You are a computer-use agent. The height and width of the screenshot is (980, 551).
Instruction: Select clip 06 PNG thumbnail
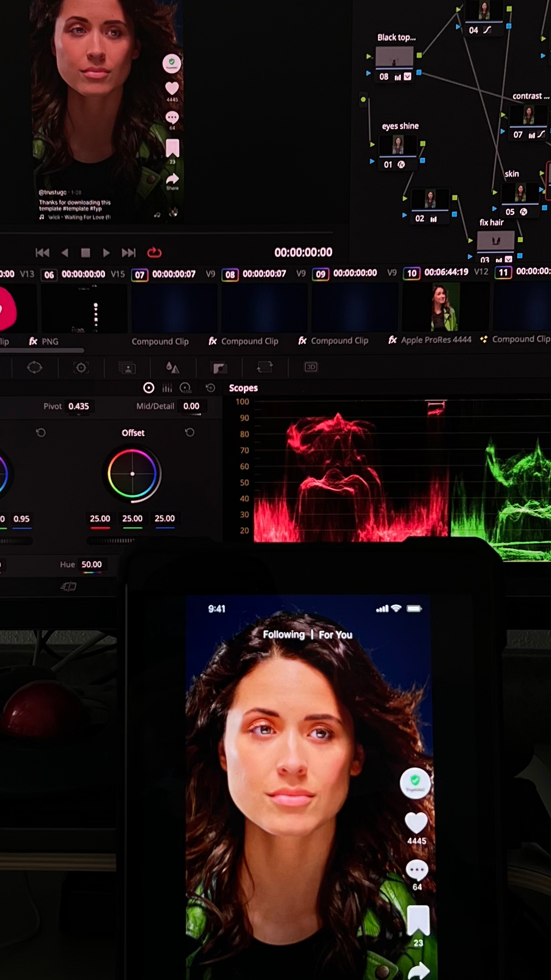84,308
